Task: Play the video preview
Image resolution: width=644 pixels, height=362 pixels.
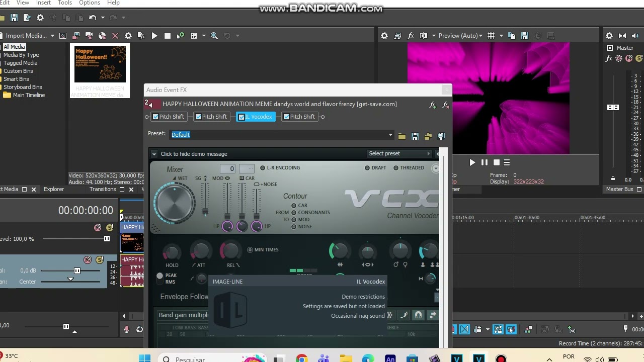Action: point(472,162)
